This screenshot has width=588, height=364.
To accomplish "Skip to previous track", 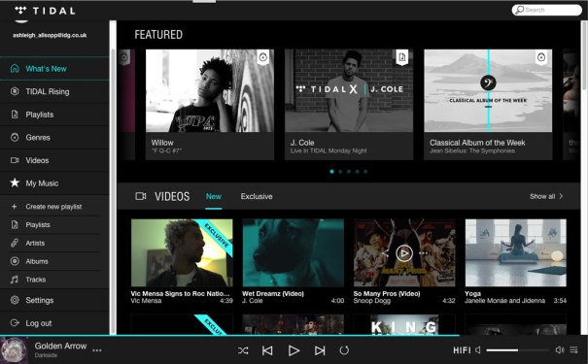I will click(267, 350).
